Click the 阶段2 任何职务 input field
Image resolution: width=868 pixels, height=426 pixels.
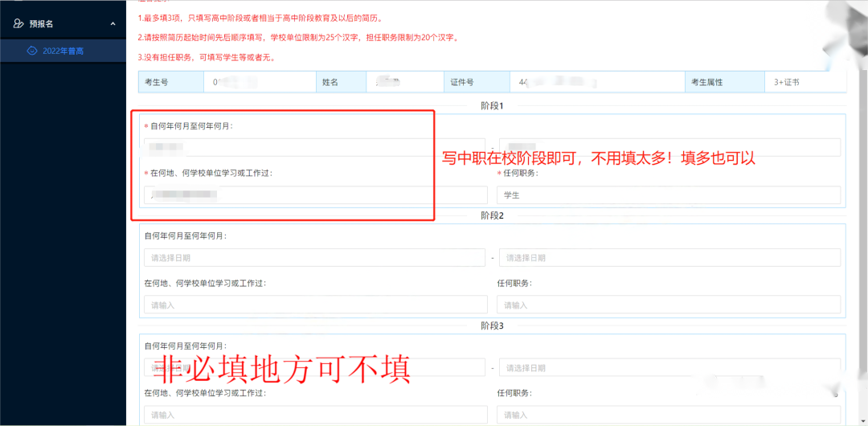(x=669, y=305)
